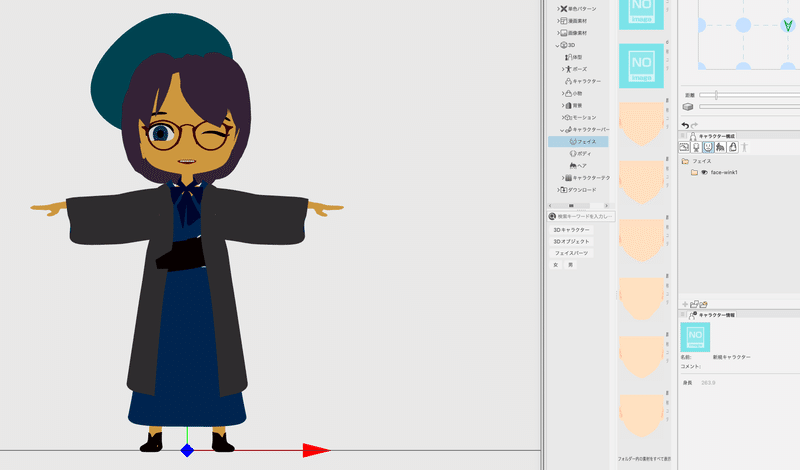Expand the 背景 tree node
This screenshot has height=470, width=800.
click(x=563, y=106)
